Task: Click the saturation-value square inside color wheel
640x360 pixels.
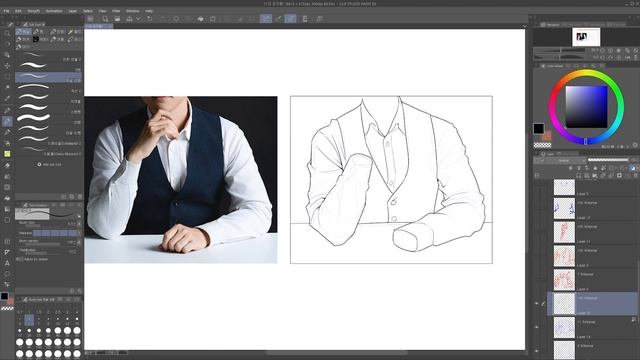Action: [586, 107]
